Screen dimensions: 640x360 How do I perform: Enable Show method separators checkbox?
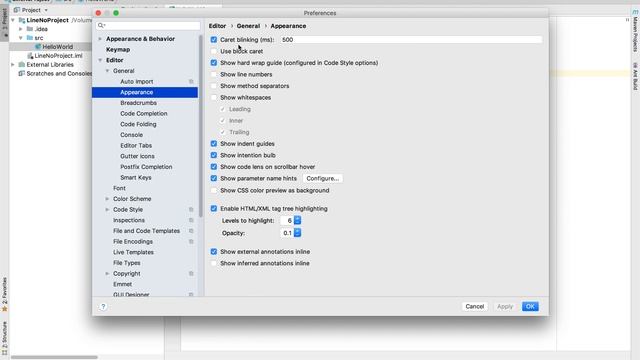click(214, 86)
